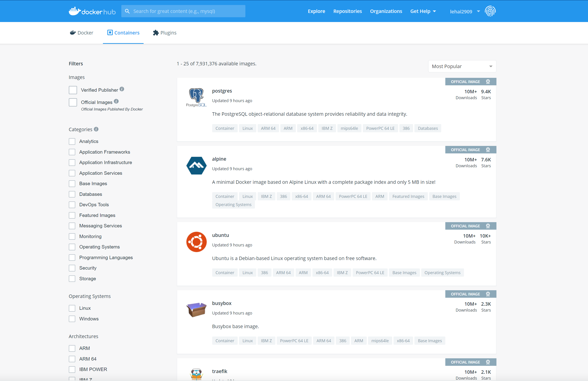Check the DevOps Tools category
The width and height of the screenshot is (588, 381).
(x=72, y=204)
